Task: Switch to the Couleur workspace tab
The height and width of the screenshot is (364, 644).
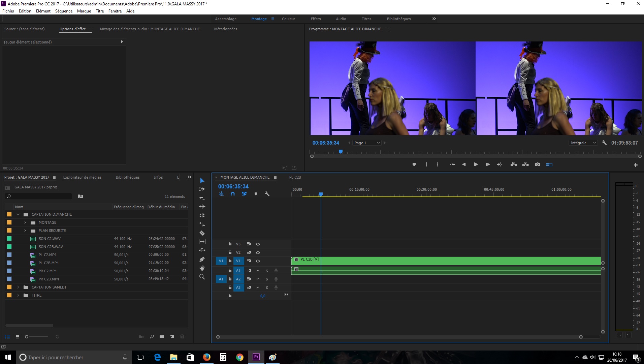Action: pyautogui.click(x=288, y=19)
